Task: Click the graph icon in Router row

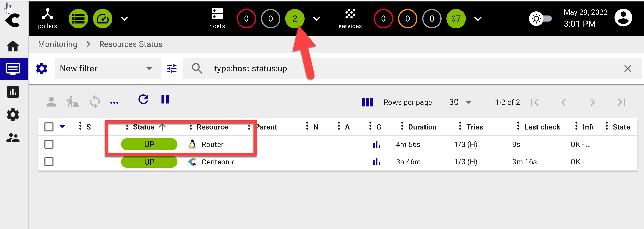Action: click(376, 145)
